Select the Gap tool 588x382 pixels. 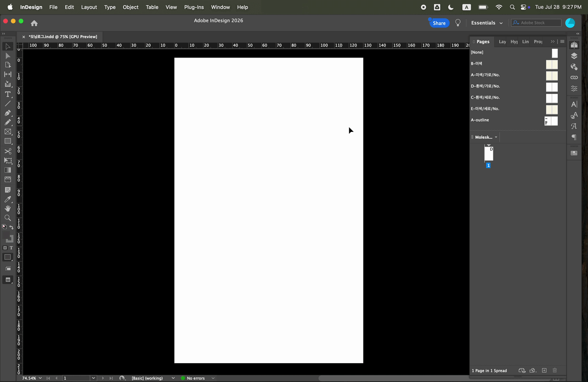pos(8,74)
